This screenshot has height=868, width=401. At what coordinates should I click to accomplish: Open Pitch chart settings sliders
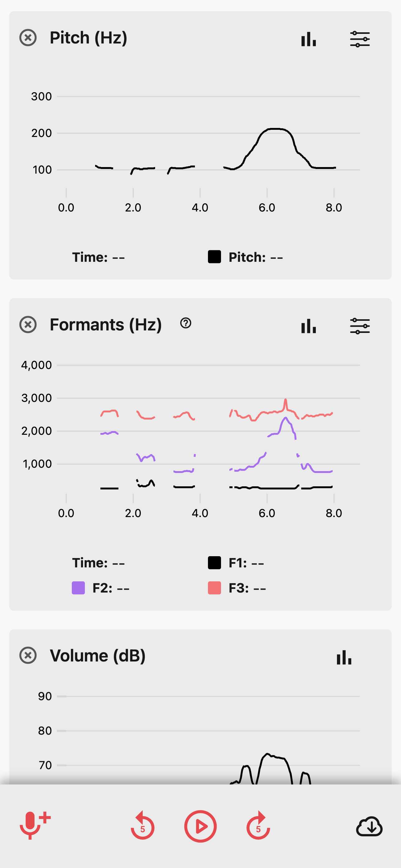point(360,39)
